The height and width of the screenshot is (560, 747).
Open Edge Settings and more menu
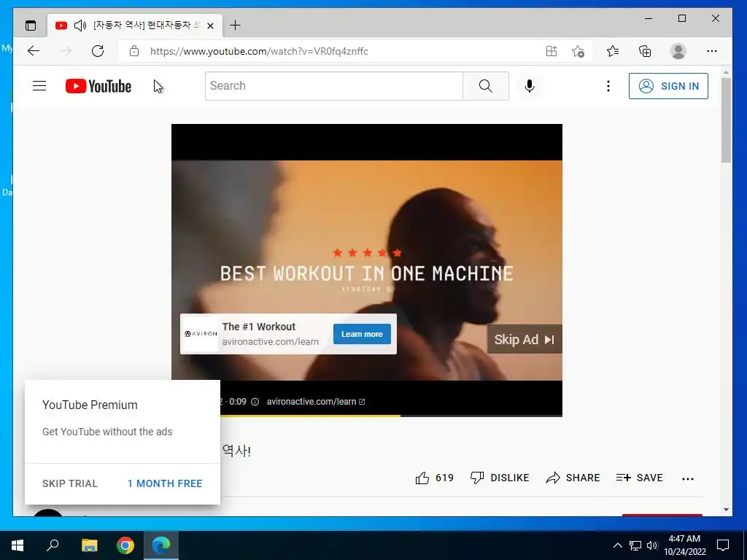[x=712, y=51]
